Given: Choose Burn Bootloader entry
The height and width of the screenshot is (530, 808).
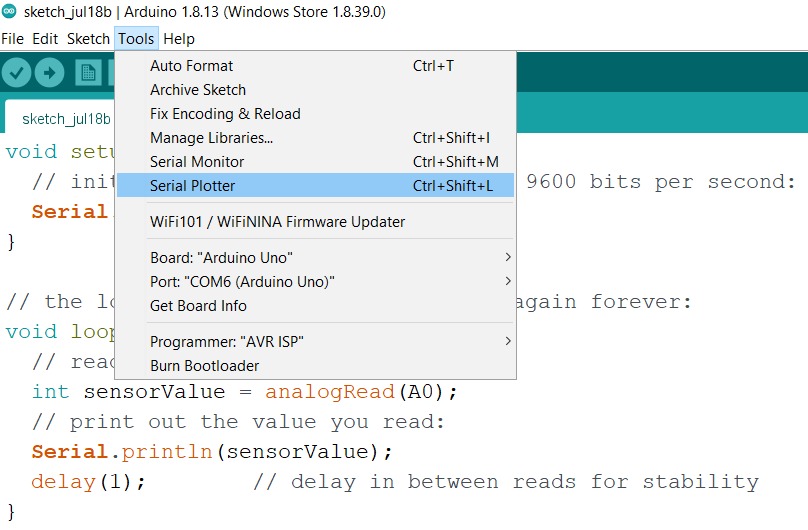Looking at the screenshot, I should pos(315,366).
